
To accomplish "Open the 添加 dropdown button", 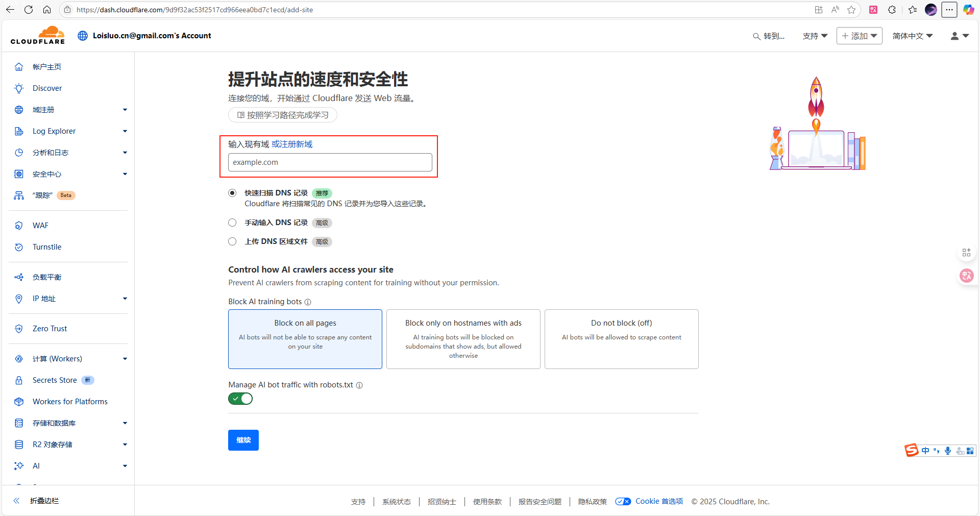I will tap(860, 36).
